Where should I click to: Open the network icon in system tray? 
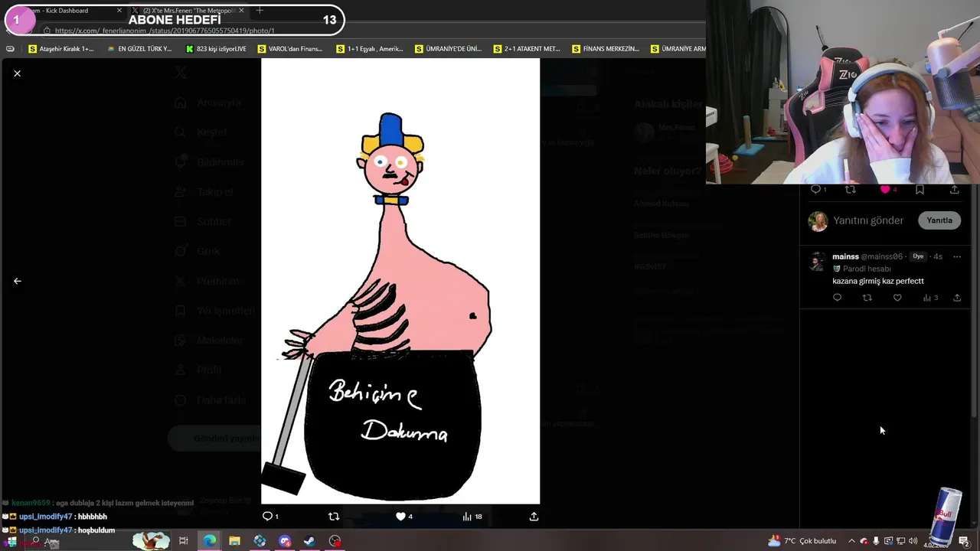click(900, 541)
